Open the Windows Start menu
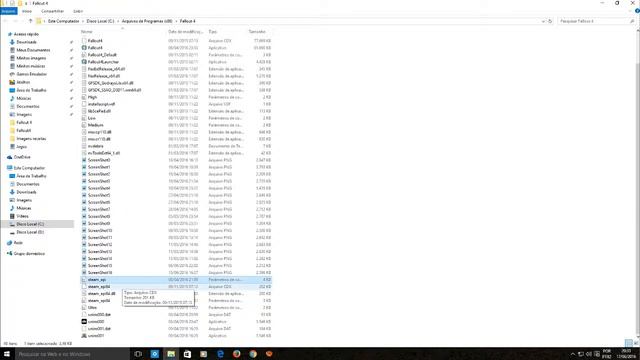 [7, 354]
